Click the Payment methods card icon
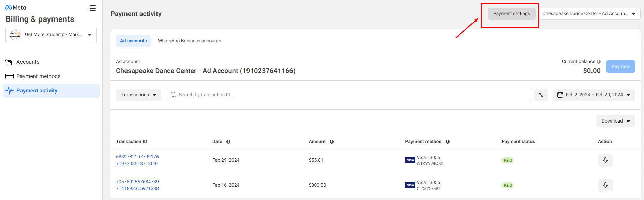The image size is (644, 200). pos(10,76)
